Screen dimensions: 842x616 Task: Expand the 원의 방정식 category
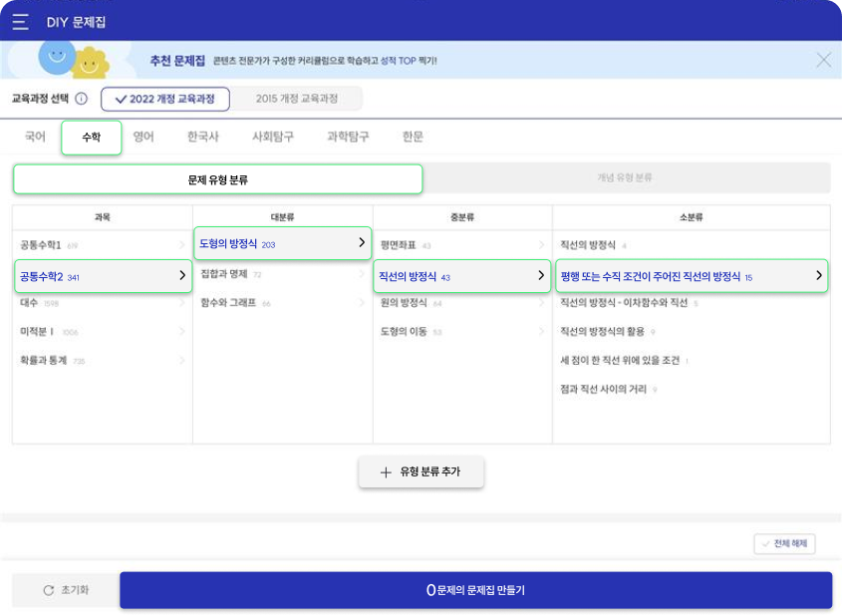(x=462, y=303)
